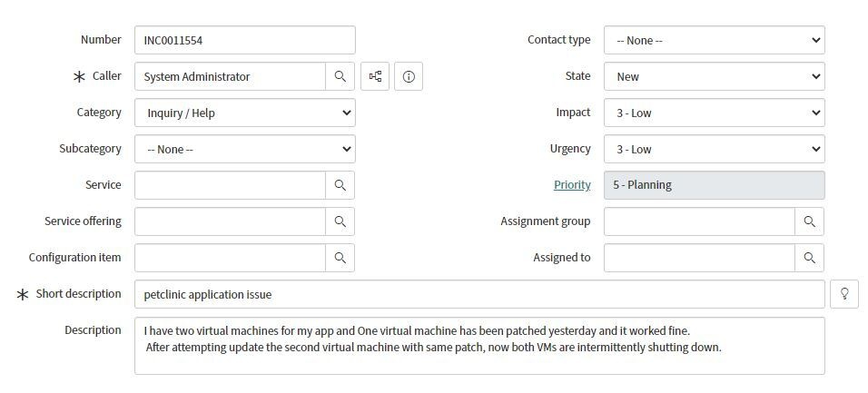Click the Assigned to input field
The height and width of the screenshot is (393, 868).
coord(699,258)
